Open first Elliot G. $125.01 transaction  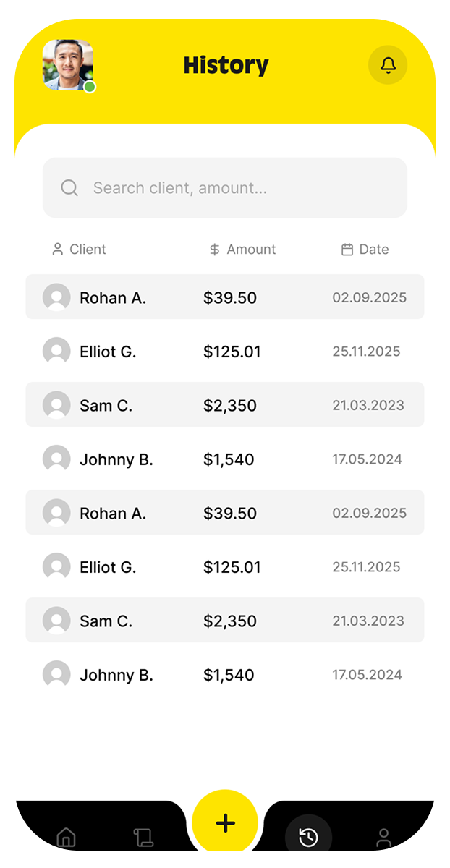click(x=225, y=352)
